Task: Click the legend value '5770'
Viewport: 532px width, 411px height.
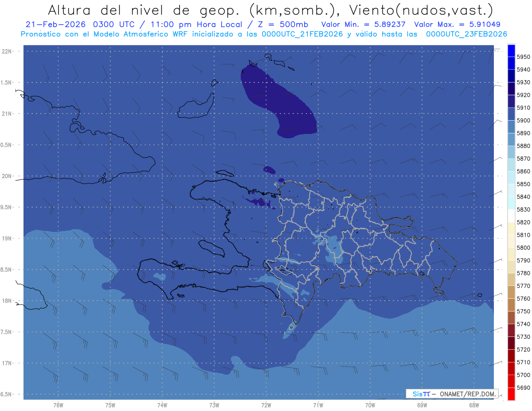Action: point(523,286)
